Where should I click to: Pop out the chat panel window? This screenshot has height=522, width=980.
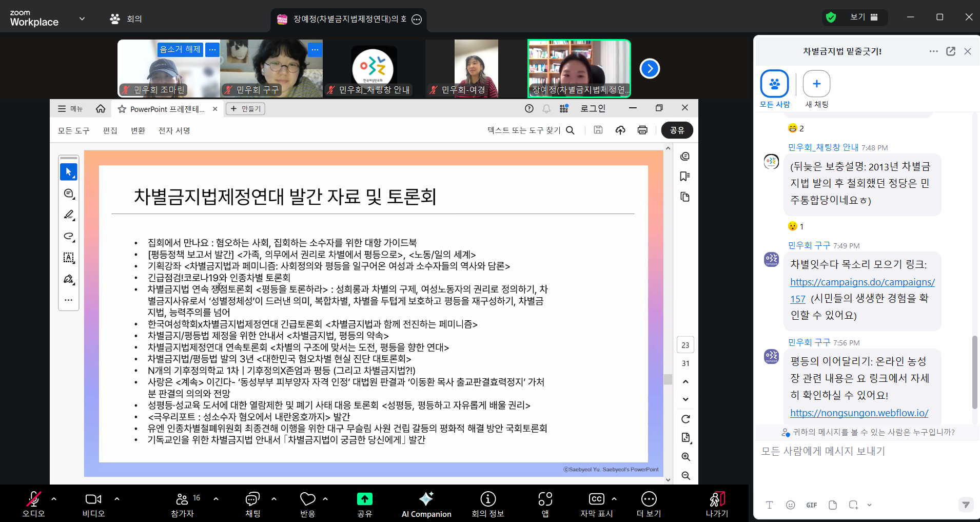(951, 51)
